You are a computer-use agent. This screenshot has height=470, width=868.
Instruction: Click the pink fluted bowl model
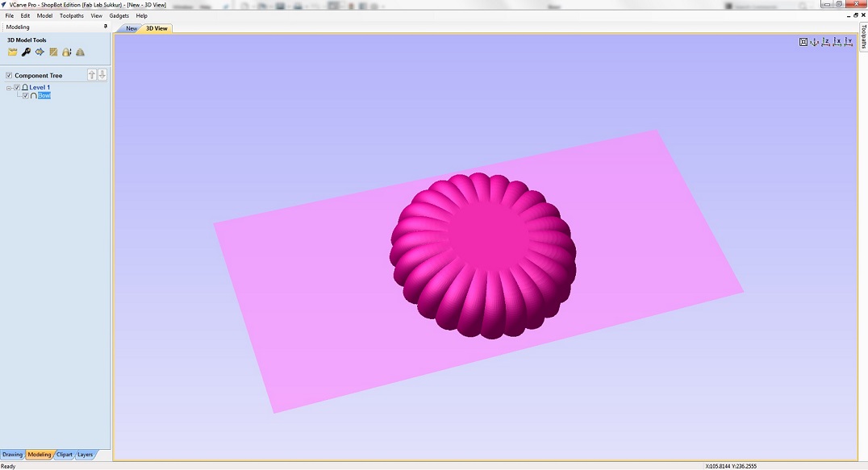[482, 256]
